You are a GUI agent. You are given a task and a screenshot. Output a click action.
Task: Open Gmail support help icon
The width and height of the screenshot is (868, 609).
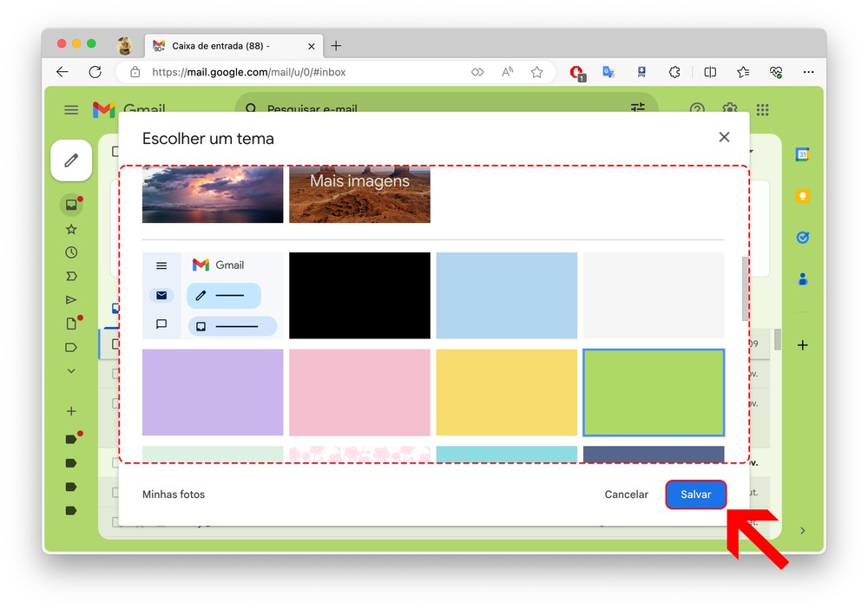pos(697,109)
